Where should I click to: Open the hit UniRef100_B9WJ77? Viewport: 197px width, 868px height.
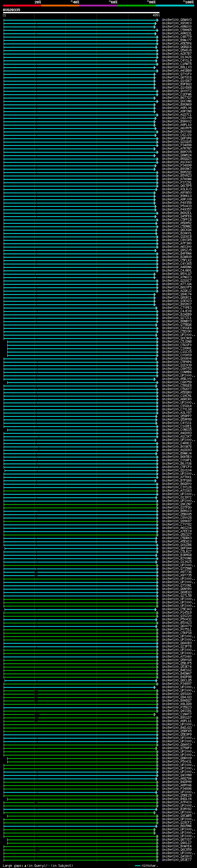(177, 40)
